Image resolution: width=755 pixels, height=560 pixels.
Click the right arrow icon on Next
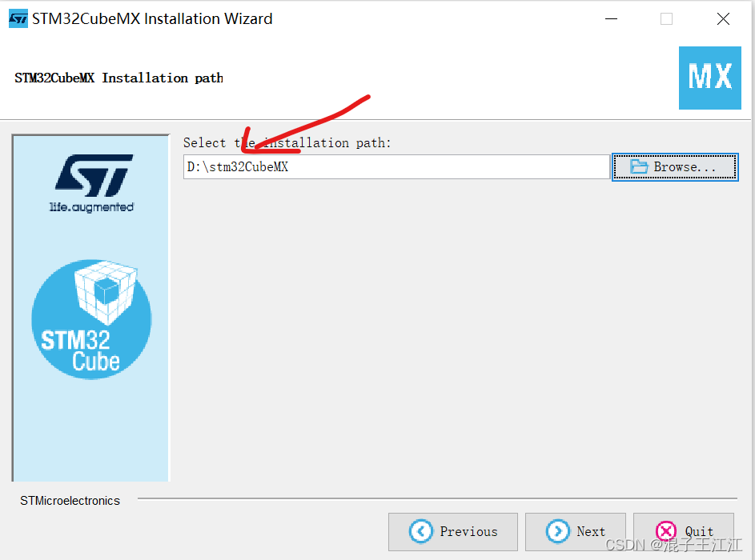pos(557,532)
